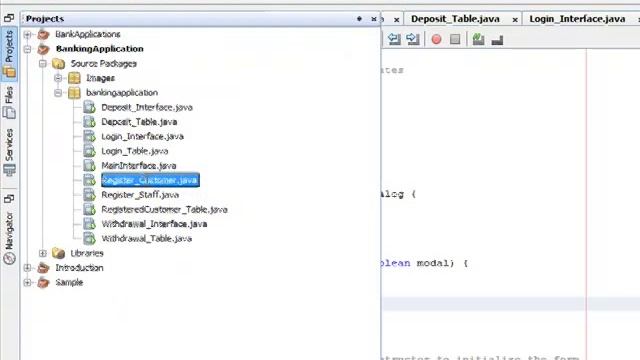
Task: Close the Projects panel
Action: 373,19
